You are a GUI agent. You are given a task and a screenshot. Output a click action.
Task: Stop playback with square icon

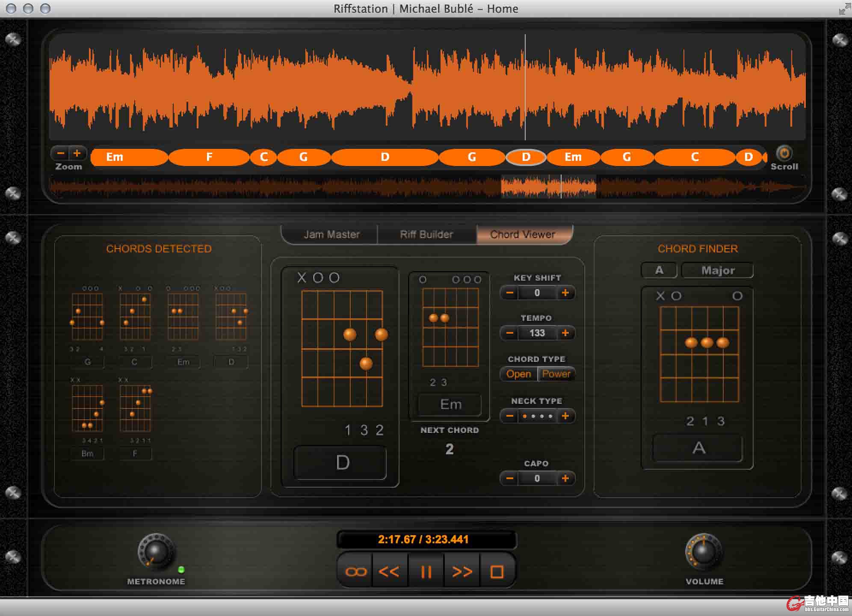tap(497, 572)
